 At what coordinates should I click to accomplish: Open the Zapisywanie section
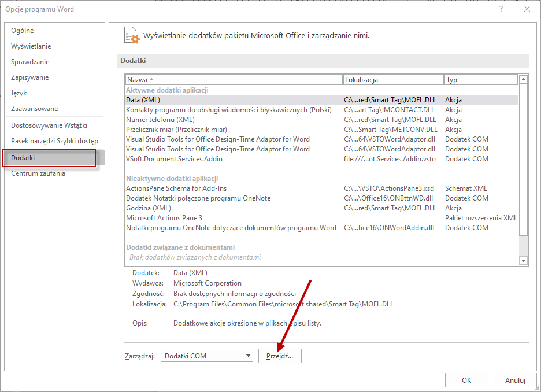[x=54, y=77]
